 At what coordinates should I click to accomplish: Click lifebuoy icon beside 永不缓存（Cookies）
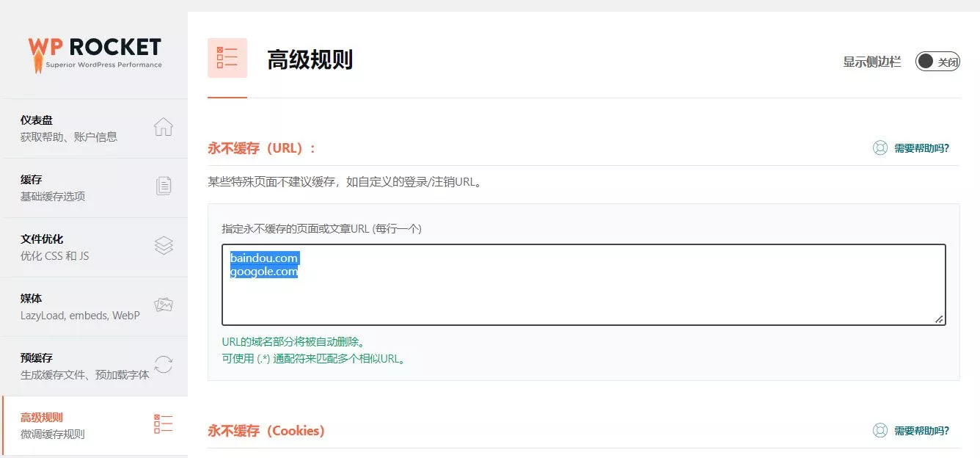[880, 431]
